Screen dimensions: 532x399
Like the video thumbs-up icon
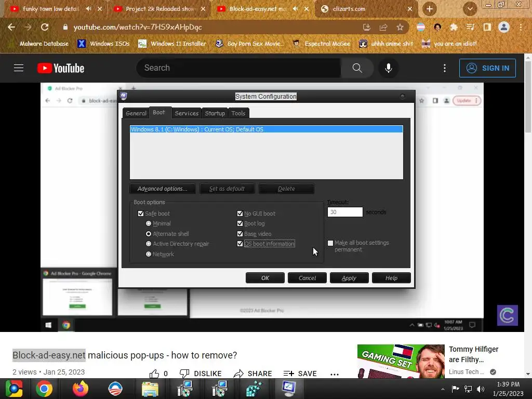tap(154, 374)
